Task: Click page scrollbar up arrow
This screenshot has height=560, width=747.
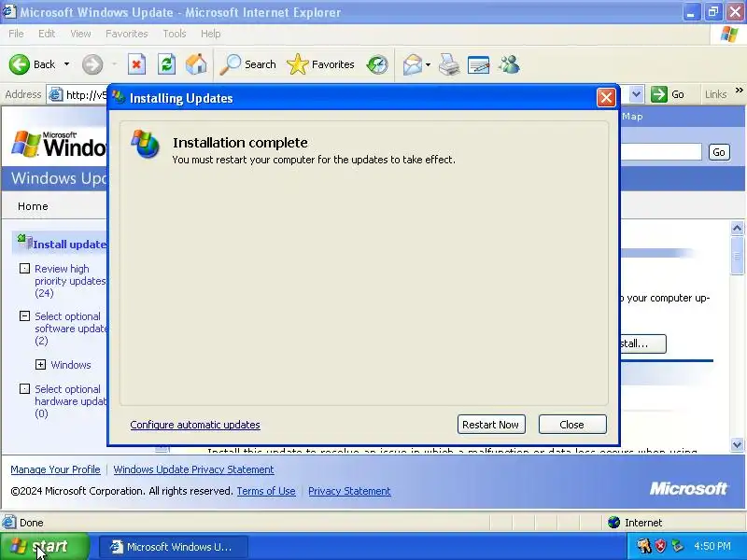Action: 737,228
